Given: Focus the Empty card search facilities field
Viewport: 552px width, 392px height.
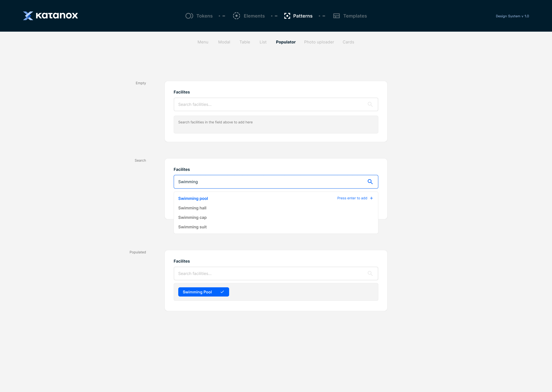Looking at the screenshot, I should [x=276, y=104].
